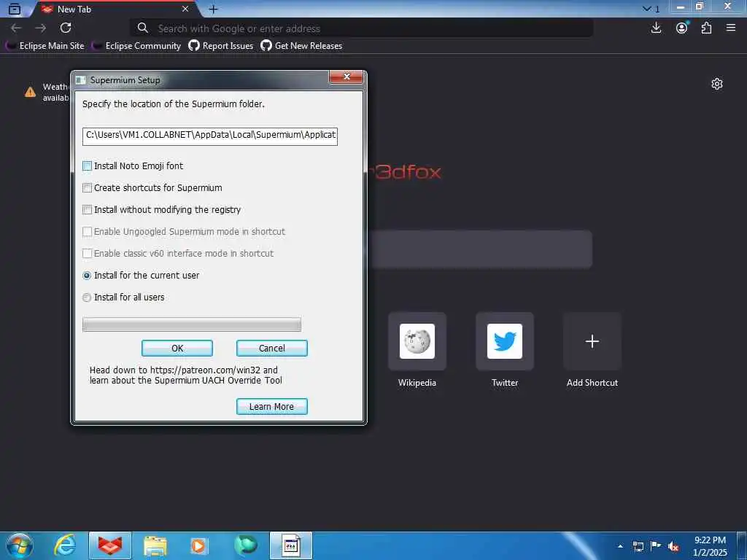
Task: Open the extensions puzzle icon
Action: coord(706,28)
